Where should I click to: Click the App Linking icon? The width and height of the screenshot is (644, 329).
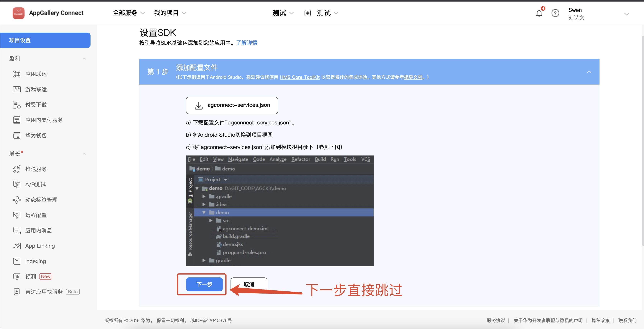tap(17, 246)
